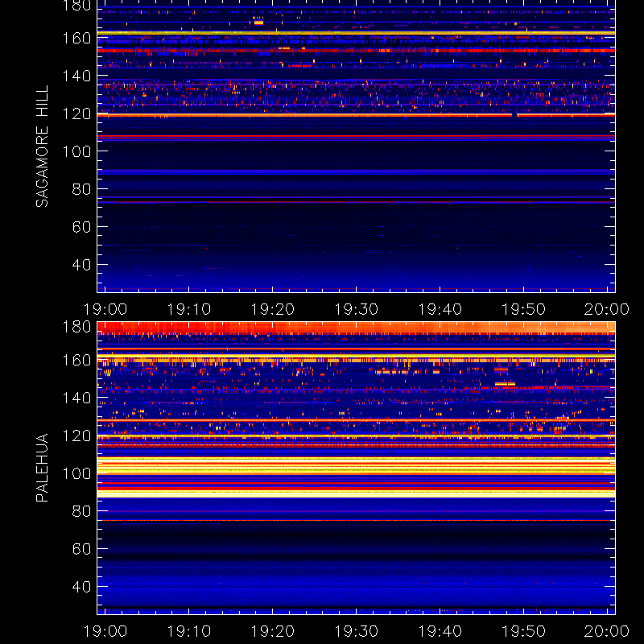
Task: Click 19:10 time label under Palehua plot
Action: [x=189, y=631]
